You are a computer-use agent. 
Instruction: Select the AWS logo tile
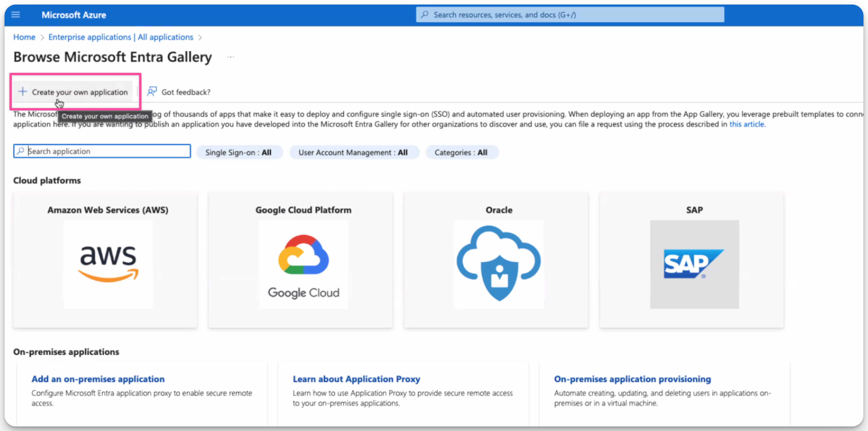(108, 264)
